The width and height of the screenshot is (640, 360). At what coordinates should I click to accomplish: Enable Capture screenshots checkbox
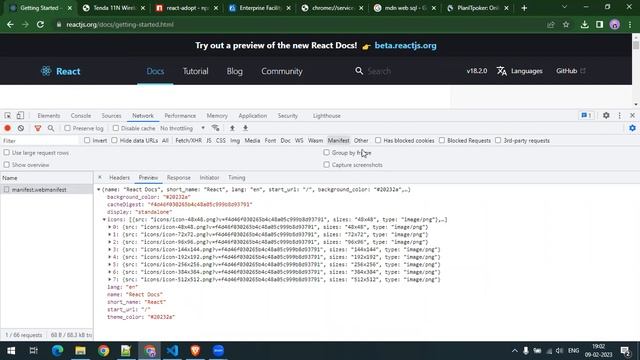coord(326,165)
